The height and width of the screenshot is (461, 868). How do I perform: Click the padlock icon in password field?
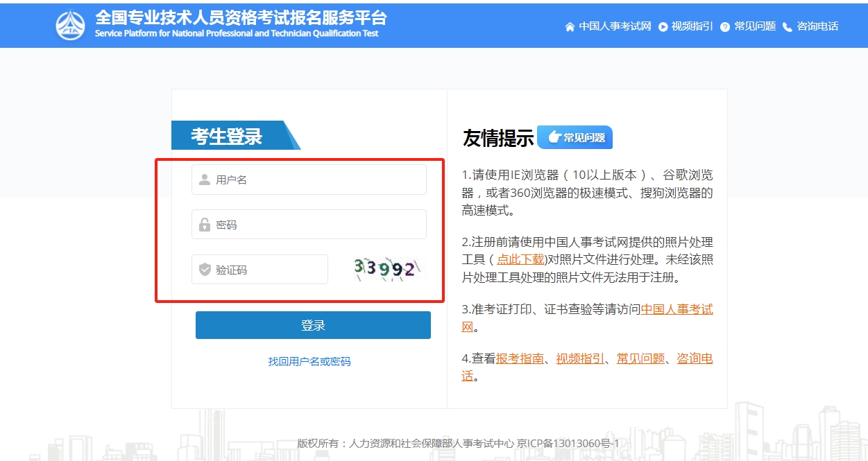point(205,225)
